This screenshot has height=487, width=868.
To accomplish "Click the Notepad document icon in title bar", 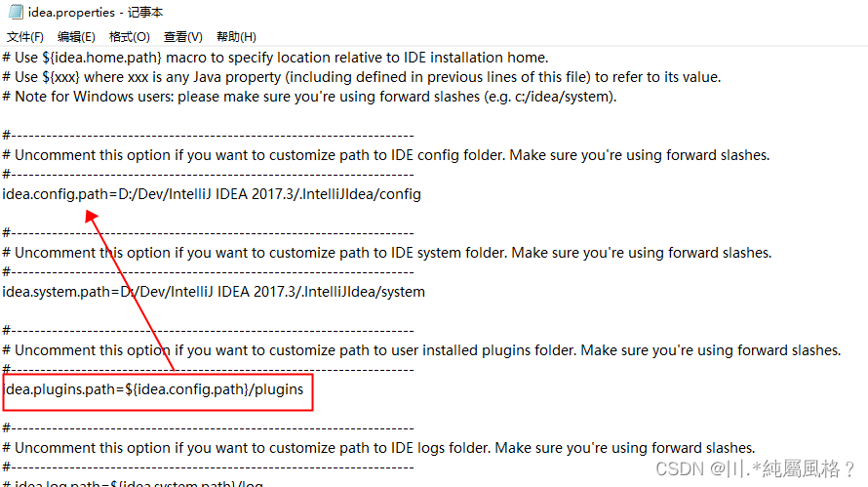I will click(16, 12).
